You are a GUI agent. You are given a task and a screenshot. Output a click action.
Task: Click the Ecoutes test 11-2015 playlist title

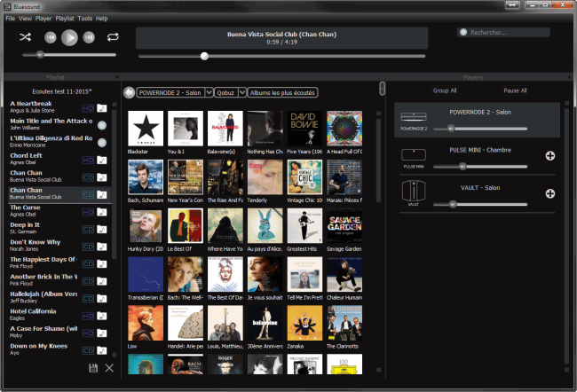[x=62, y=91]
